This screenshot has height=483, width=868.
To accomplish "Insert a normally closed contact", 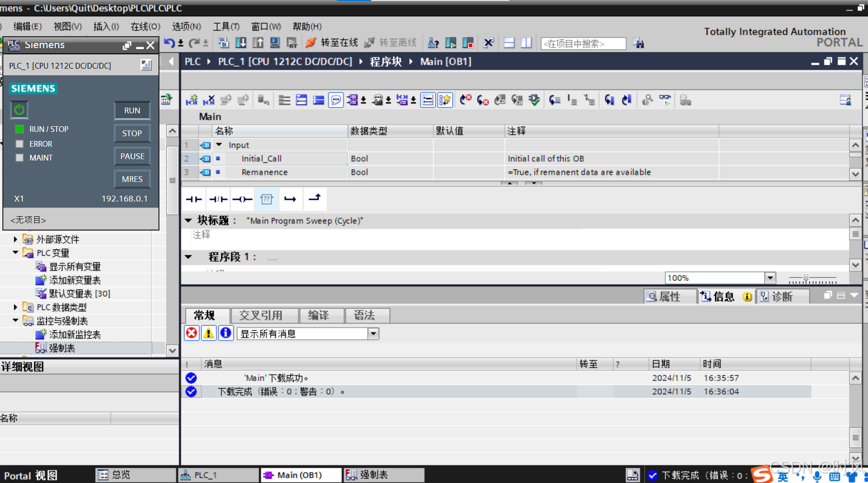I will tap(218, 199).
